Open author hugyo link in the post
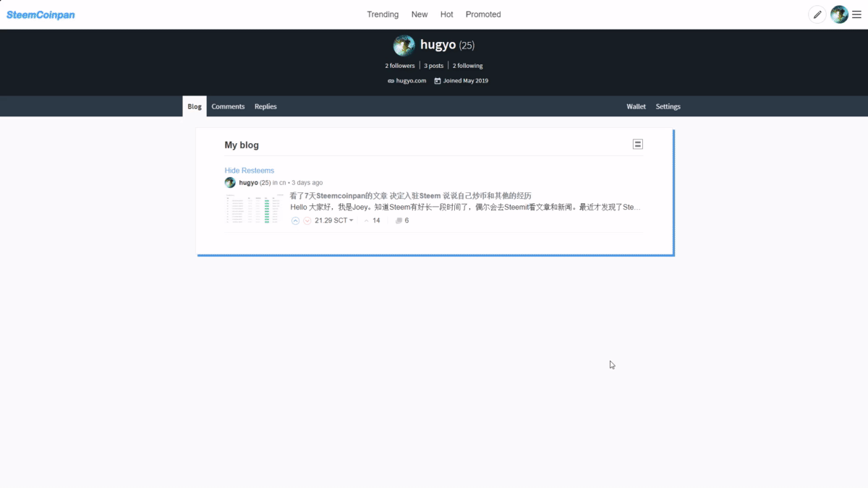The image size is (868, 488). pos(249,183)
